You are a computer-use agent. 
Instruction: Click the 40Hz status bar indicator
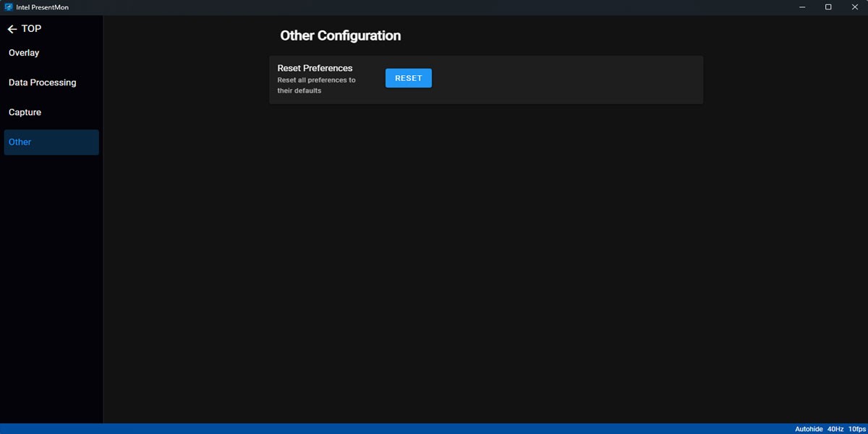pyautogui.click(x=835, y=429)
